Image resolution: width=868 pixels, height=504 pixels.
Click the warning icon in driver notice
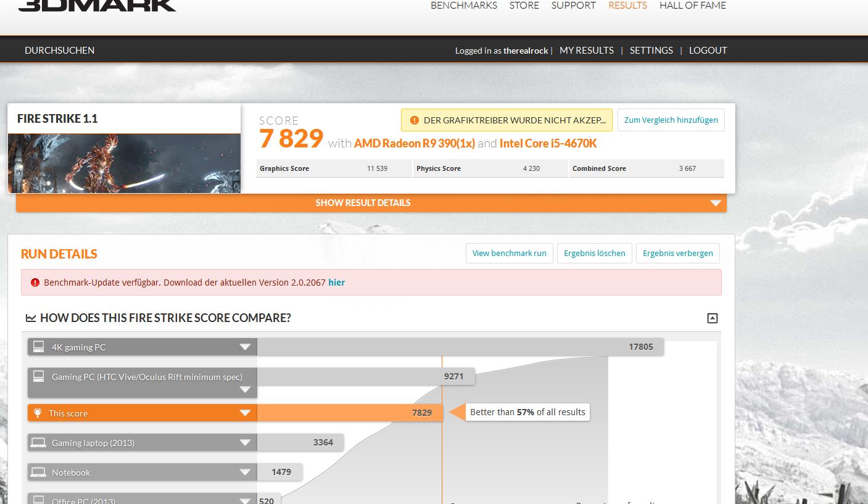point(414,120)
